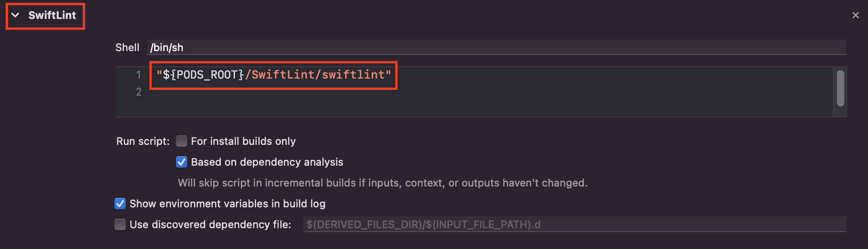Place cursor in the PODS_ROOT script line
Viewport: 868px width, 249px height.
click(x=274, y=75)
